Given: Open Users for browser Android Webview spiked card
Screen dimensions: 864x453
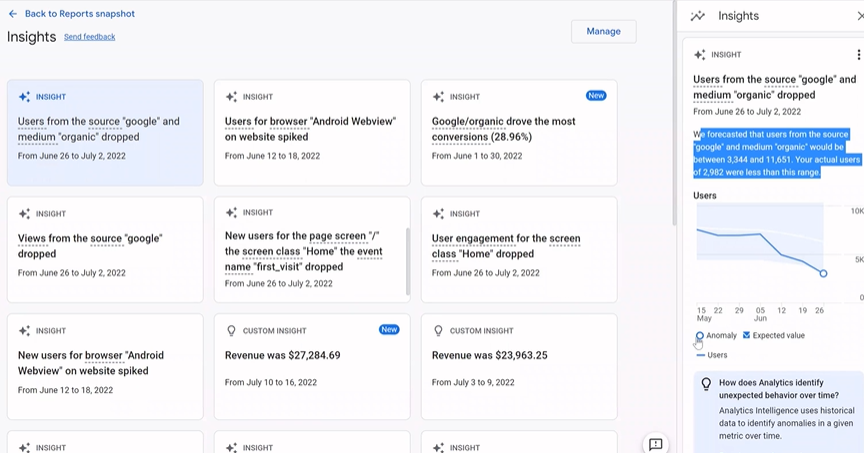Looking at the screenshot, I should point(312,133).
